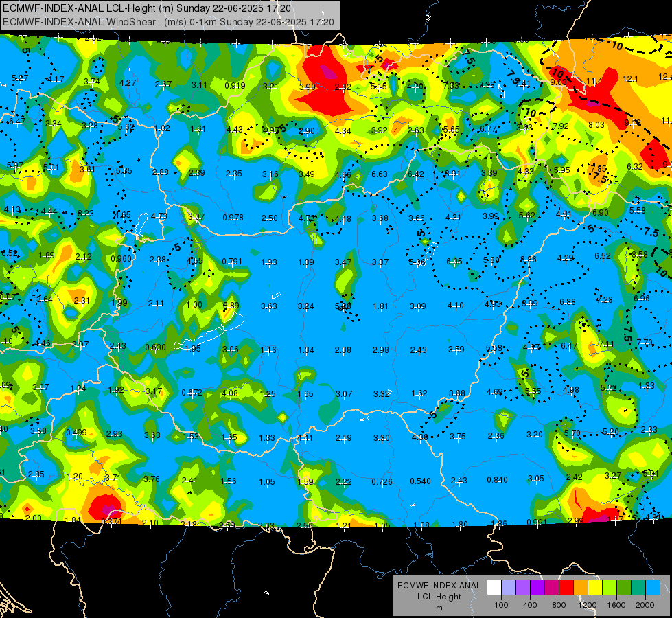Click the wind shear value 0.499

76,433
